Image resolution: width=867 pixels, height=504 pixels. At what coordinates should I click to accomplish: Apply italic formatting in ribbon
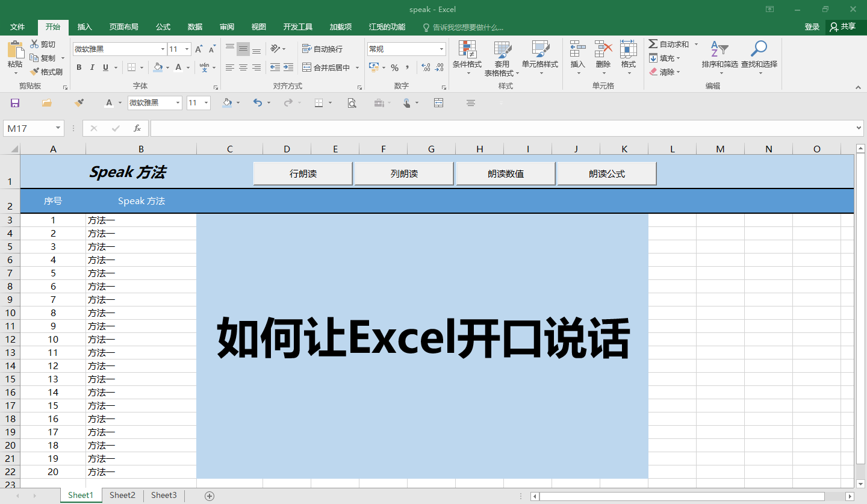pos(92,67)
